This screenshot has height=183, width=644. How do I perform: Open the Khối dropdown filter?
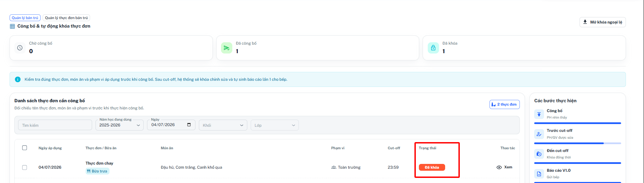tap(223, 125)
